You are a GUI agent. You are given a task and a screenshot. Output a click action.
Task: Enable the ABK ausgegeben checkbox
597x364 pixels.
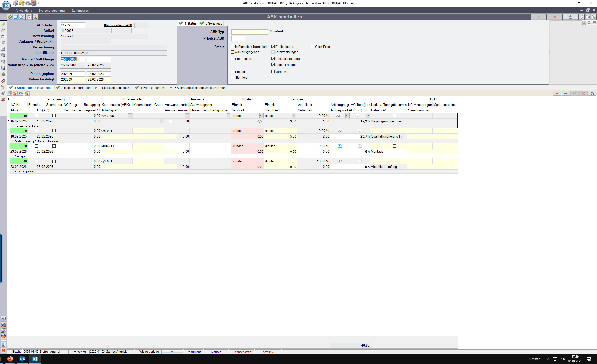point(232,52)
